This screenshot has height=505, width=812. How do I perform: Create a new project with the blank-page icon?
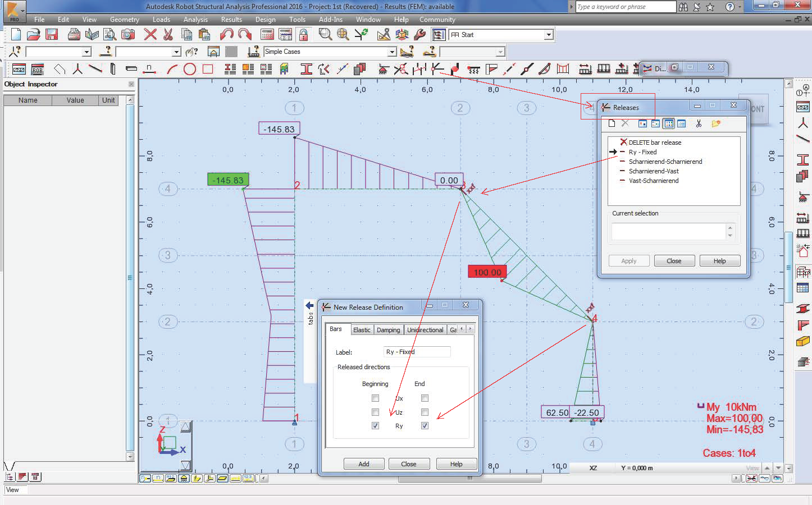pyautogui.click(x=16, y=35)
